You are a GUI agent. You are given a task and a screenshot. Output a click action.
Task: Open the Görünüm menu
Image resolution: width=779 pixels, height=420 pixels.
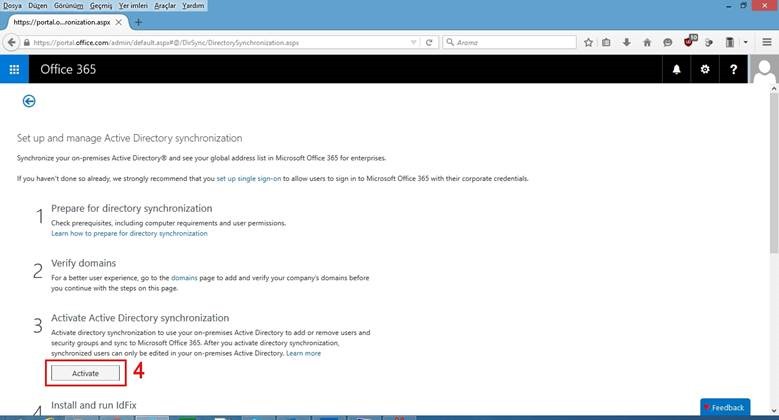(x=69, y=5)
